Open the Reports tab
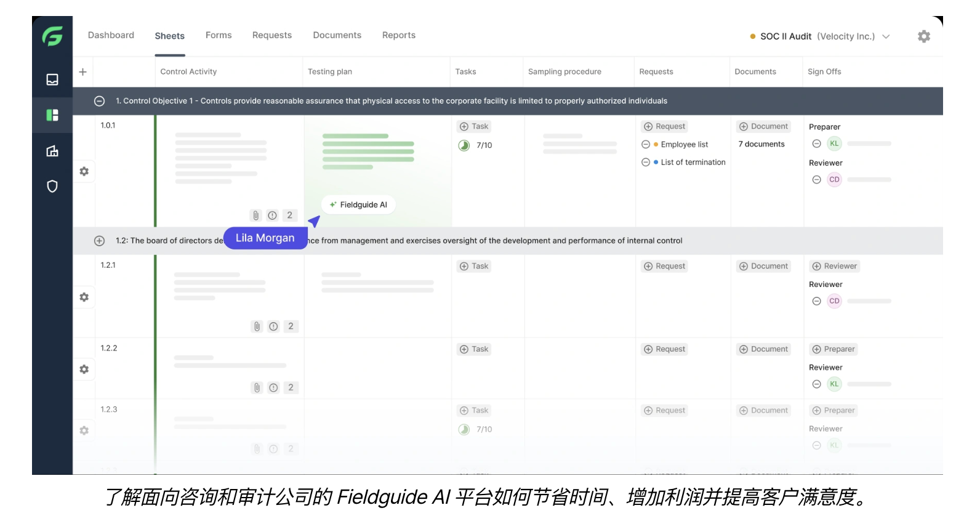This screenshot has height=521, width=980. click(x=399, y=35)
